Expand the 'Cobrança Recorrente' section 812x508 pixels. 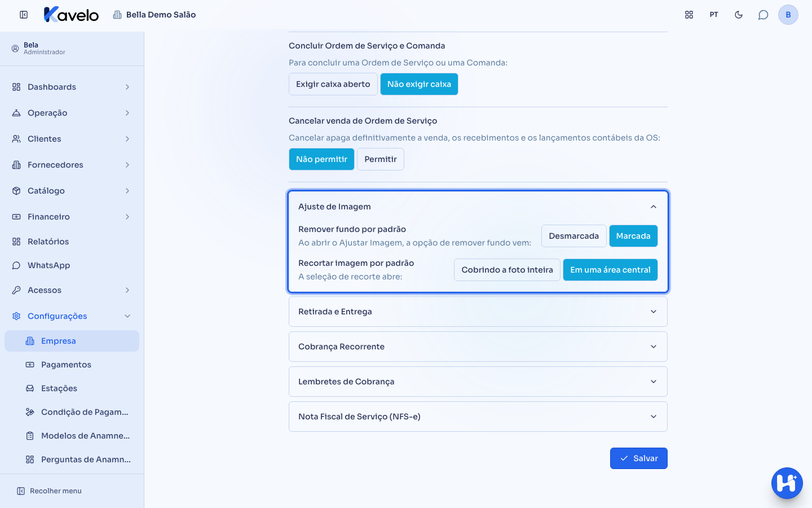click(x=478, y=347)
